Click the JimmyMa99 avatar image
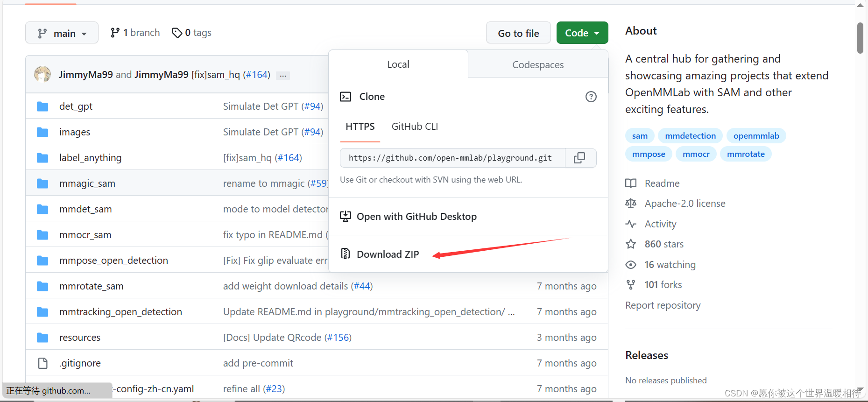This screenshot has width=868, height=402. 42,74
